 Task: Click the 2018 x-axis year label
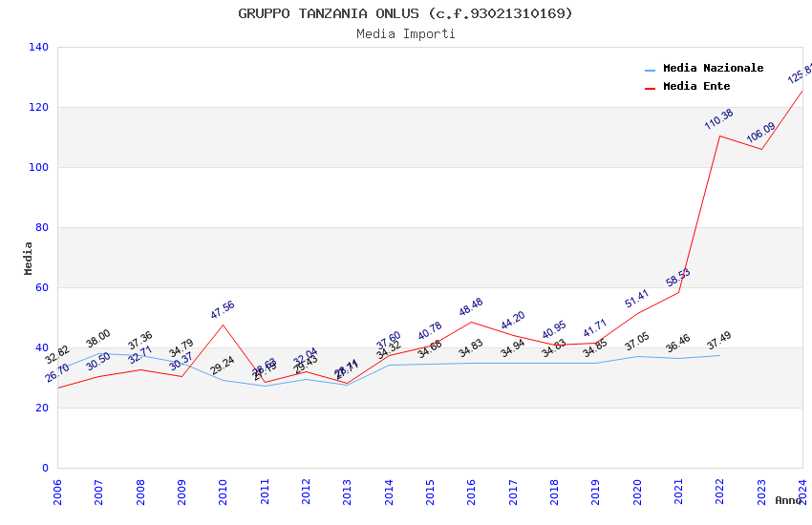pyautogui.click(x=555, y=492)
